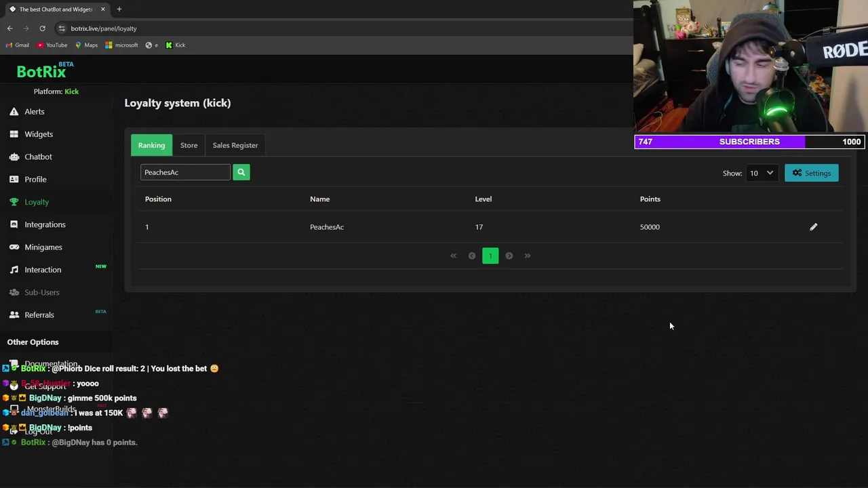Image resolution: width=868 pixels, height=488 pixels.
Task: Open microsoft bookmark folder
Action: [x=121, y=45]
